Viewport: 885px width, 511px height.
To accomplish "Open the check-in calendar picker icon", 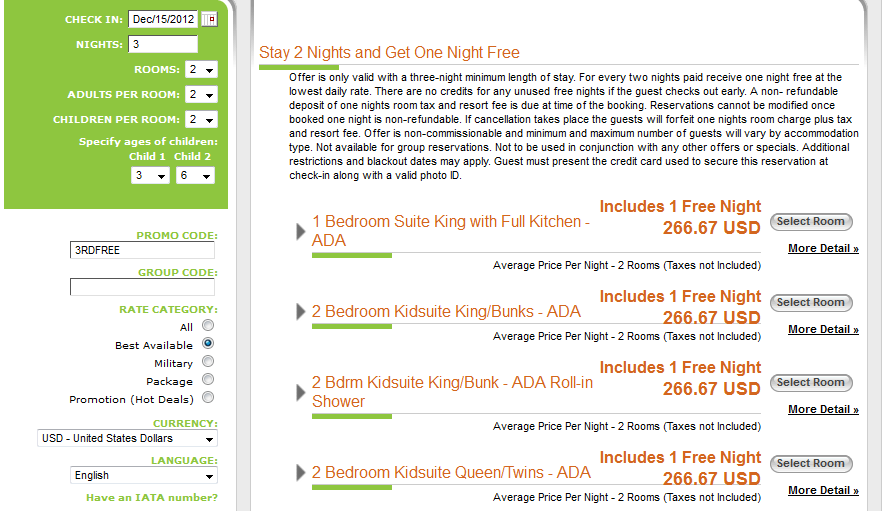I will click(x=209, y=19).
